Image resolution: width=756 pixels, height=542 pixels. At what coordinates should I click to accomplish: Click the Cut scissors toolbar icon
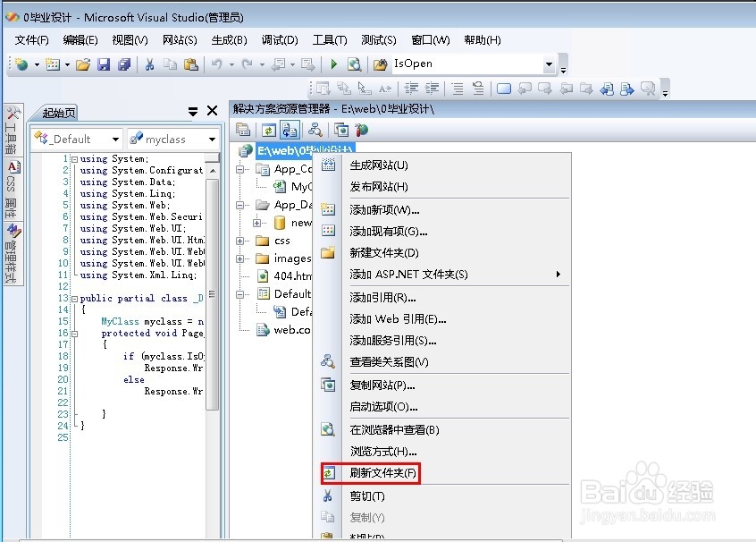tap(150, 64)
